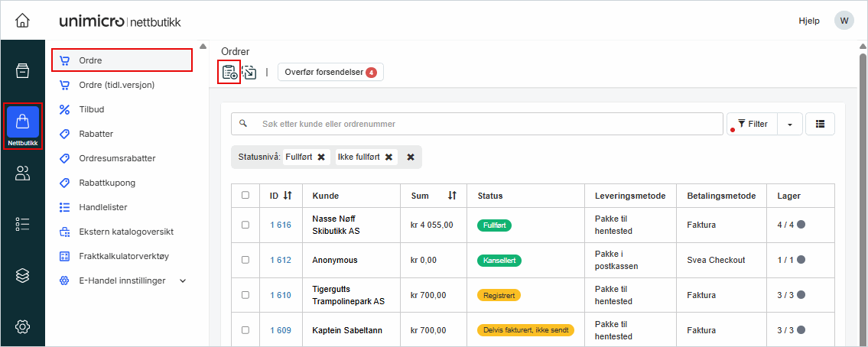Click the order search input field
868x347 pixels.
click(x=482, y=124)
